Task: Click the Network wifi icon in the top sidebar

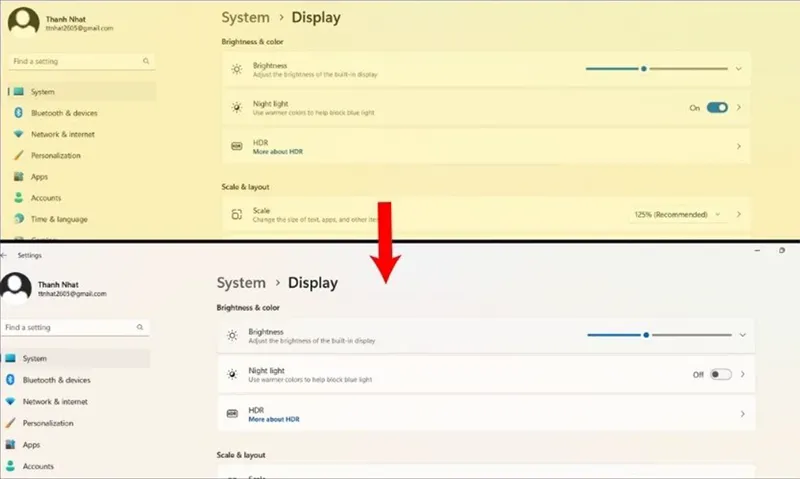Action: [x=18, y=134]
